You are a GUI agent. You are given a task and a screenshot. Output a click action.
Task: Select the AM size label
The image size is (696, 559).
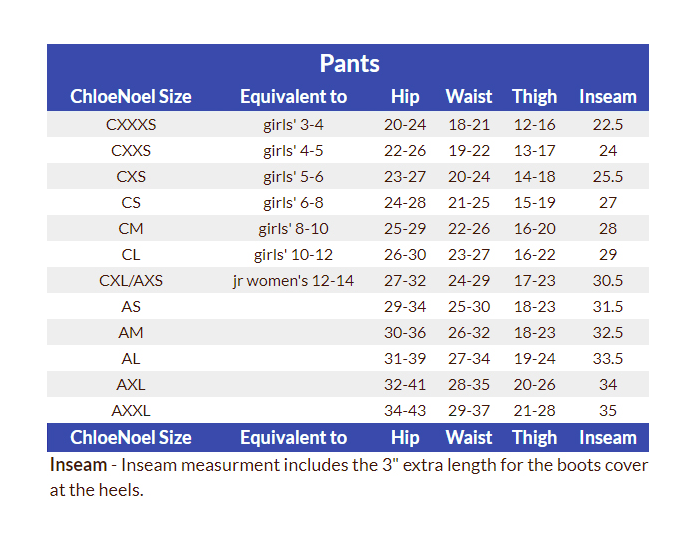point(131,333)
